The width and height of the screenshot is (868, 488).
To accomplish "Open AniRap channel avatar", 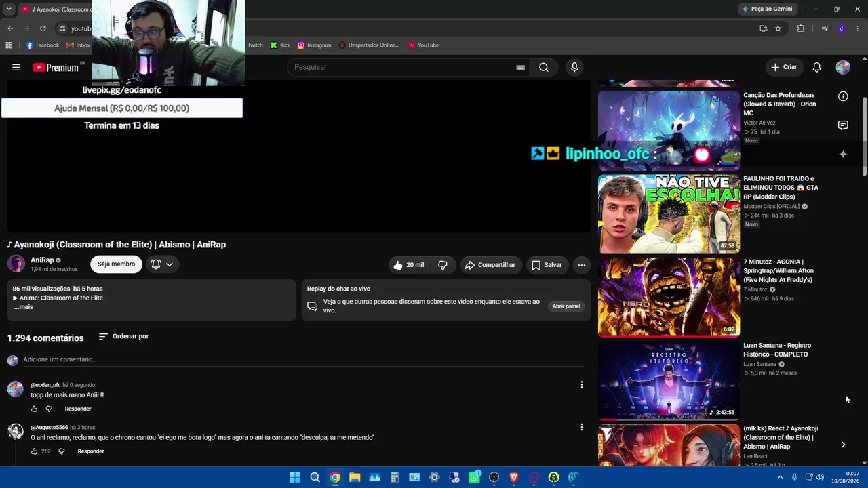I will coord(16,264).
